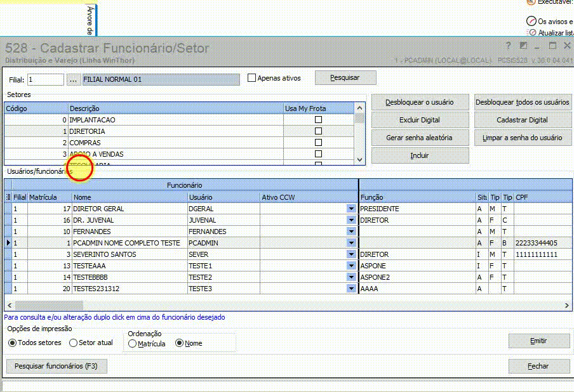
Task: Click Desbloquear o usuário button
Action: coord(420,102)
